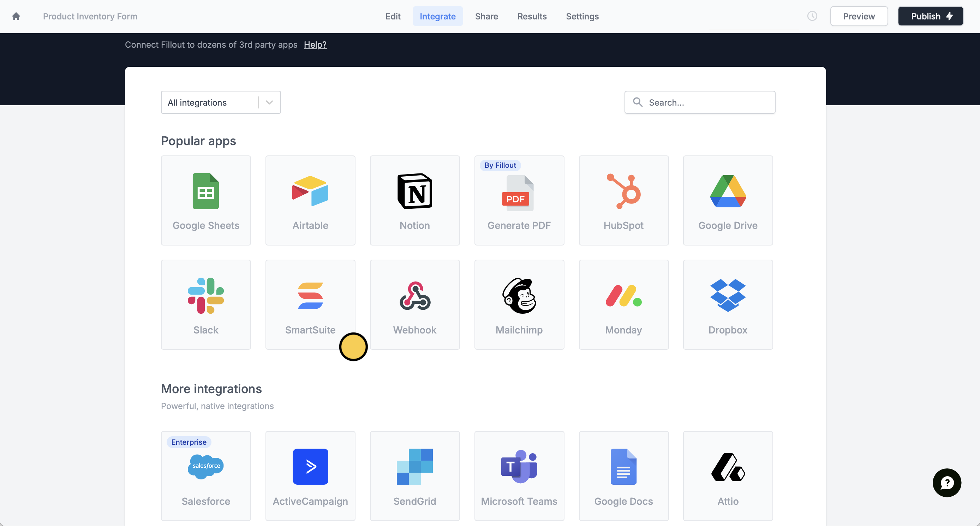Pick the HubSpot integration

click(623, 200)
